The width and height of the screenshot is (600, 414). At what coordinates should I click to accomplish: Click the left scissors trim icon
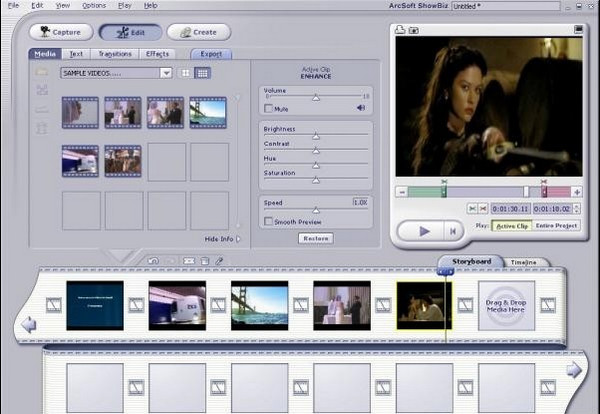472,209
